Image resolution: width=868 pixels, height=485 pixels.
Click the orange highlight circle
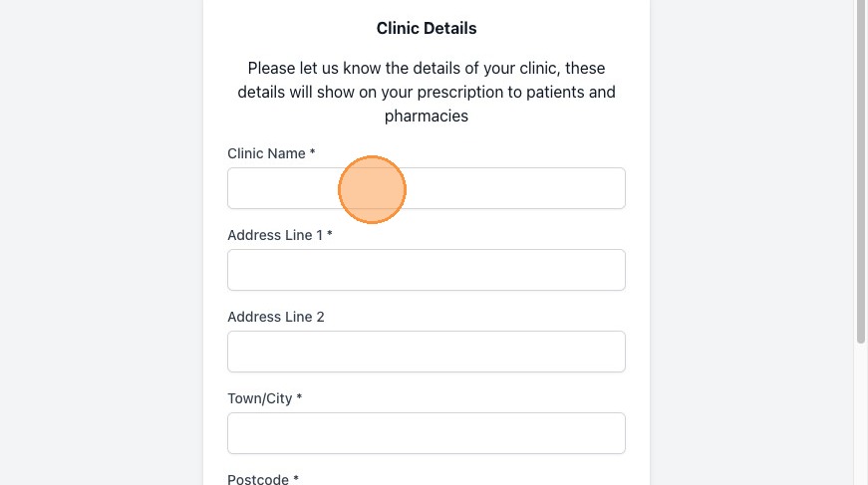(372, 189)
